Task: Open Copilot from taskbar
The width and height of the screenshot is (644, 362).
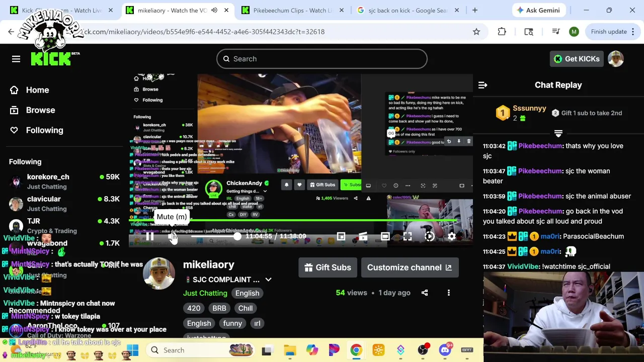Action: [x=312, y=350]
